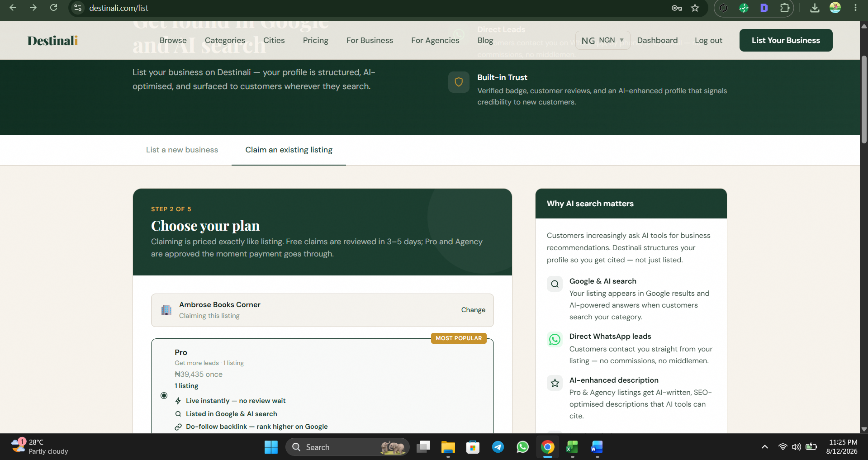
Task: Click the scrollbar down arrow
Action: [864, 429]
